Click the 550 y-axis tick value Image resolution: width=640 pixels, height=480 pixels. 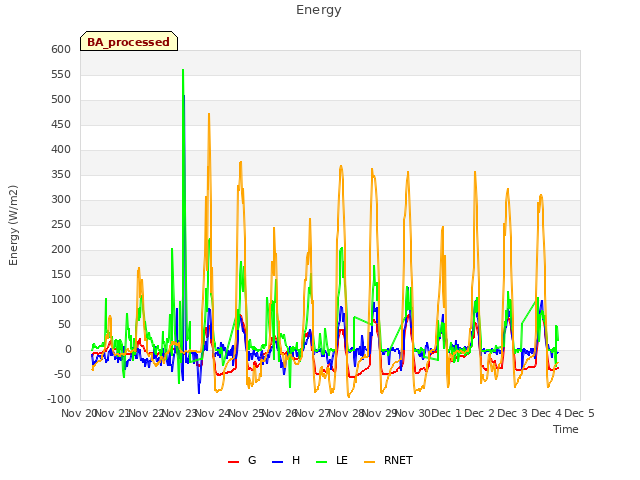pos(61,75)
